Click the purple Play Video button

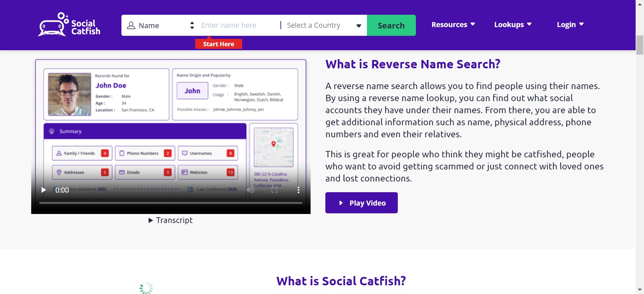pyautogui.click(x=362, y=203)
